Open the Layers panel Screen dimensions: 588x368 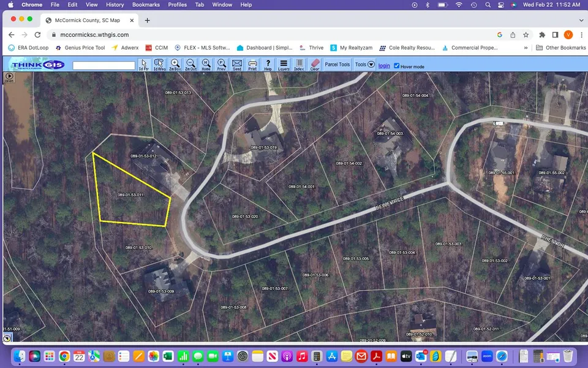click(284, 64)
